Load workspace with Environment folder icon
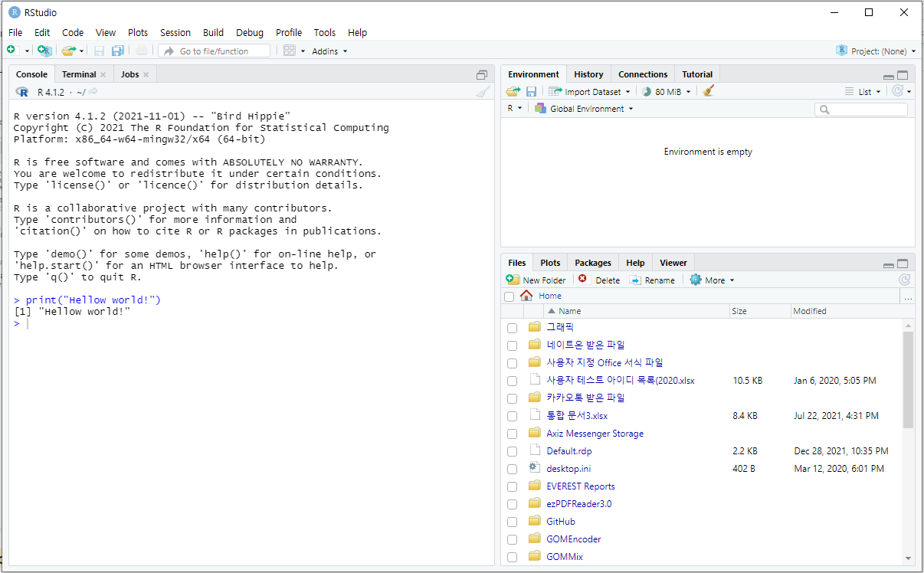 pos(513,91)
